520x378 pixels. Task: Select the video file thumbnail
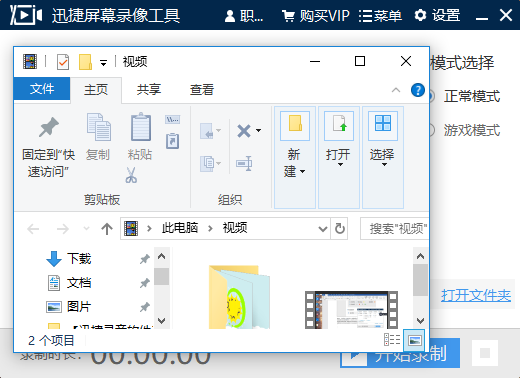[351, 310]
